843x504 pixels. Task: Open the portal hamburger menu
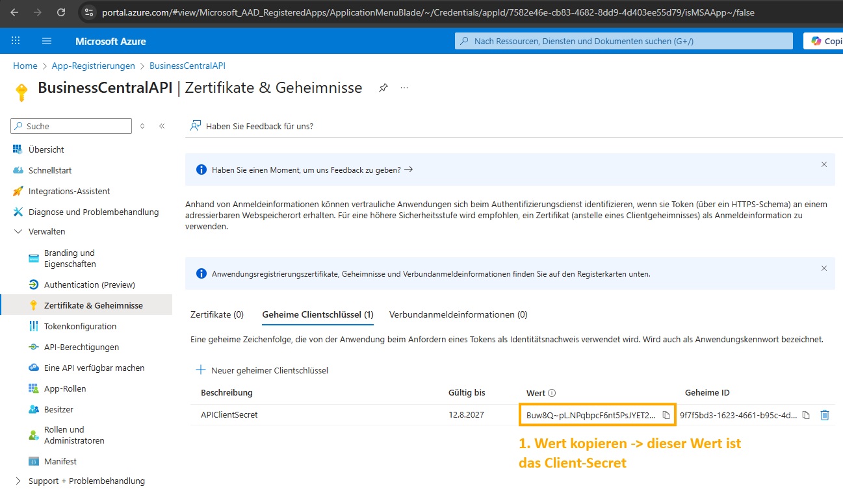(47, 41)
